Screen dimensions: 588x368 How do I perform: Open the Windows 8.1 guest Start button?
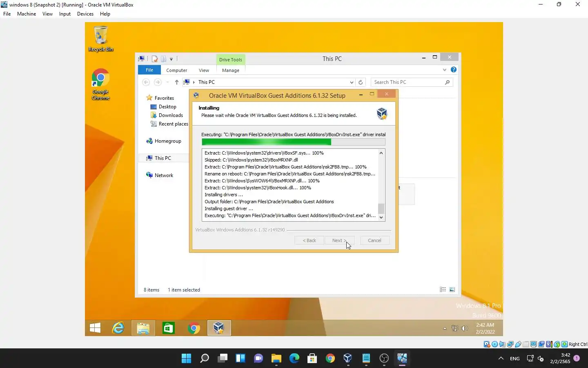click(95, 328)
